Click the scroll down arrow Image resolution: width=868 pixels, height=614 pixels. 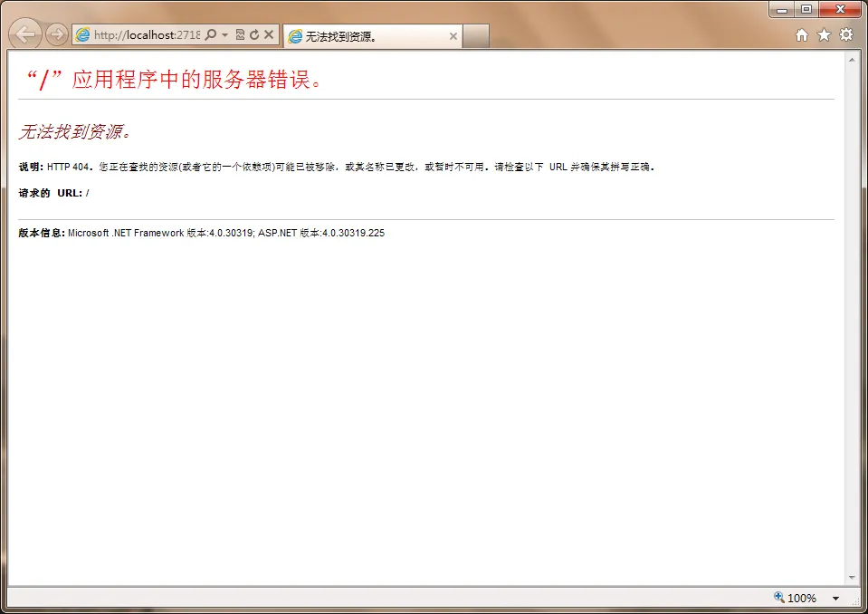click(x=852, y=578)
